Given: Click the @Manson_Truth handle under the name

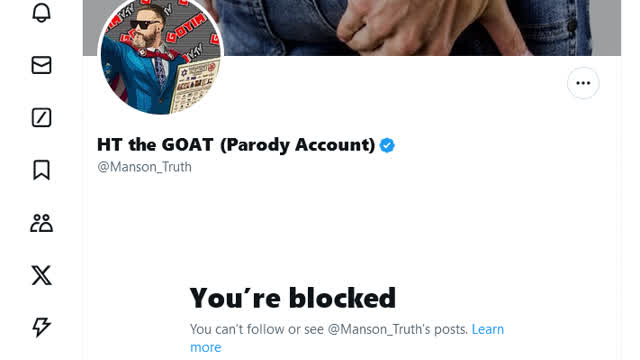Looking at the screenshot, I should [x=144, y=167].
